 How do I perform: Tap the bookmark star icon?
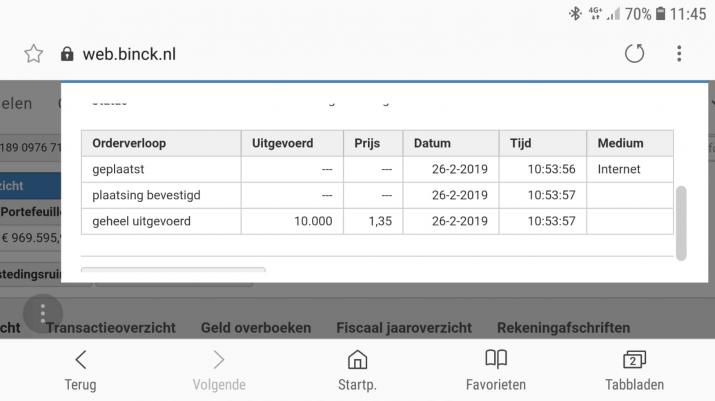[x=33, y=54]
